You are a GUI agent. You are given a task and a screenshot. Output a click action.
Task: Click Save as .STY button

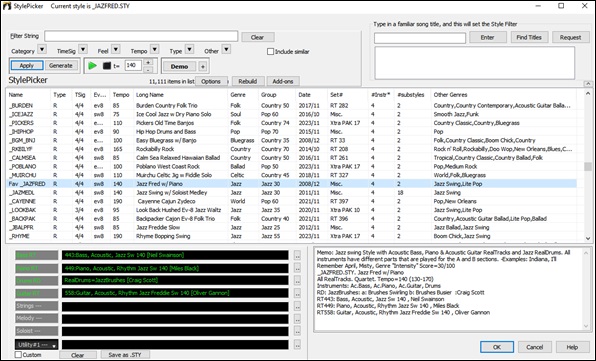point(125,355)
